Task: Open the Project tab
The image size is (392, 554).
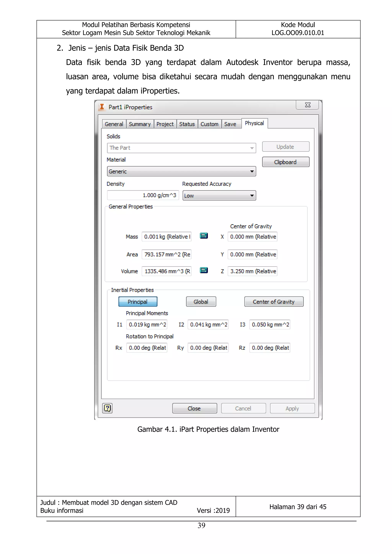Action: pyautogui.click(x=165, y=124)
